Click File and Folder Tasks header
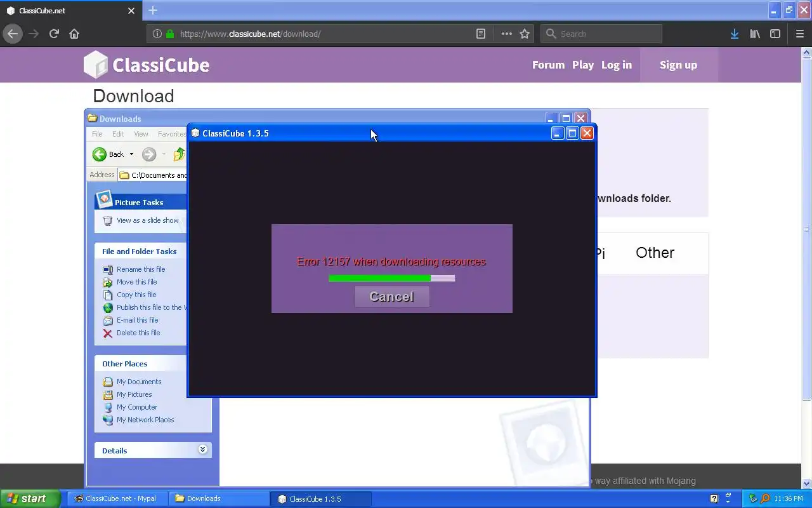 click(x=141, y=251)
